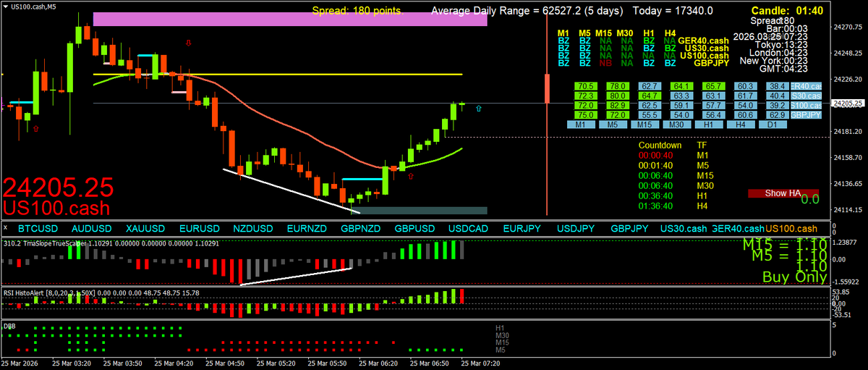
Task: Open the NZDUSD symbol
Action: (x=252, y=229)
